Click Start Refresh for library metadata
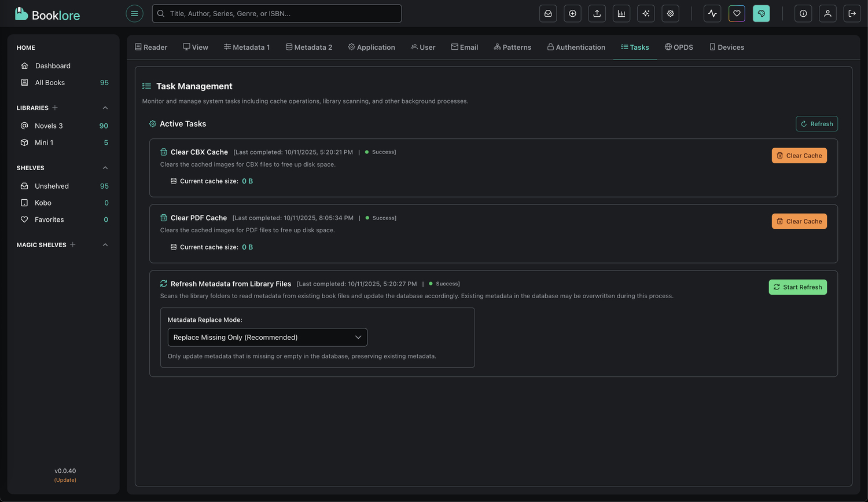Viewport: 868px width, 502px height. pyautogui.click(x=797, y=287)
